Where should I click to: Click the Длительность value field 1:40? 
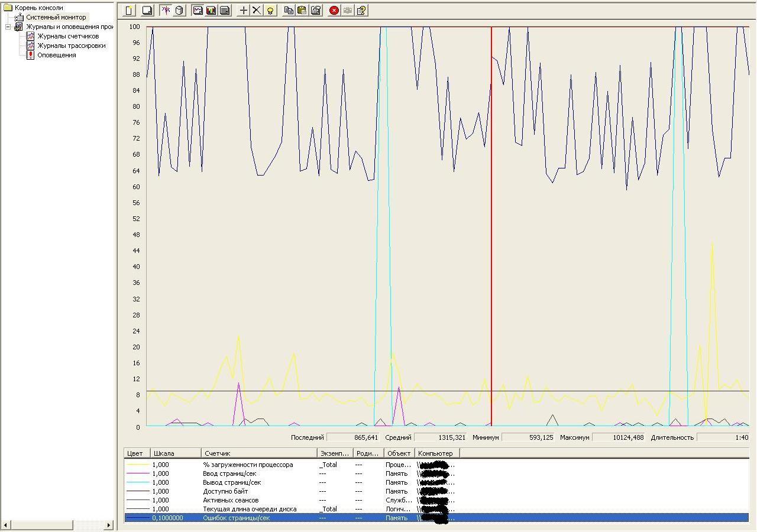click(x=723, y=437)
